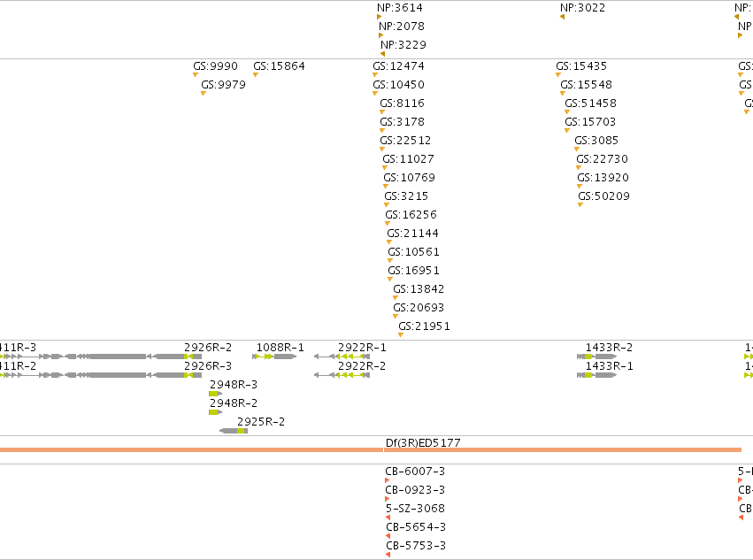Click the triangle marker under GS:21951
The width and height of the screenshot is (753, 560).
tap(401, 335)
